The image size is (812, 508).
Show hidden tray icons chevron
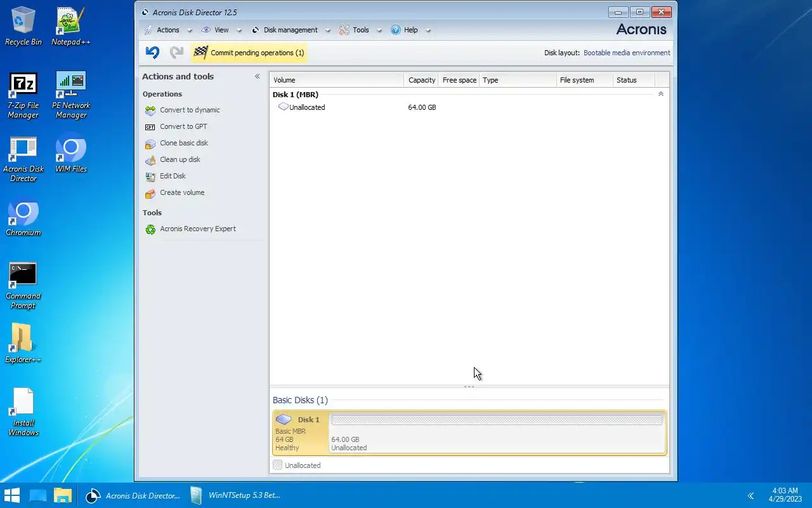750,496
